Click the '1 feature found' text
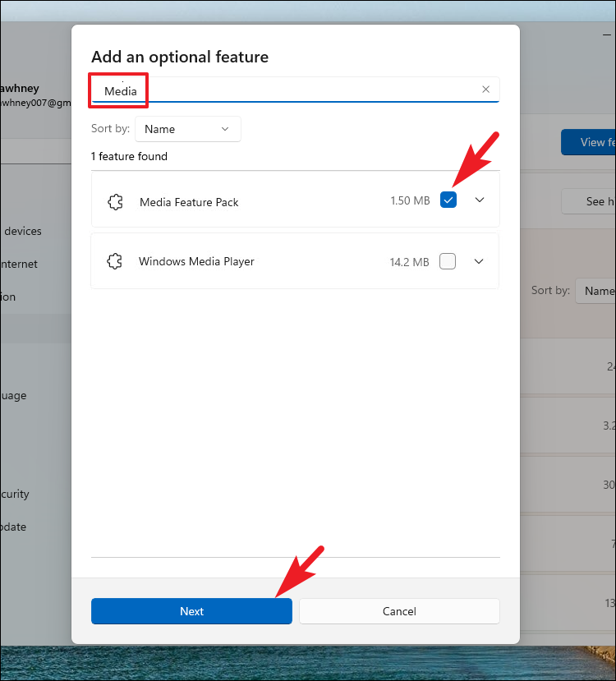Screen dimensions: 616x681 pos(129,156)
